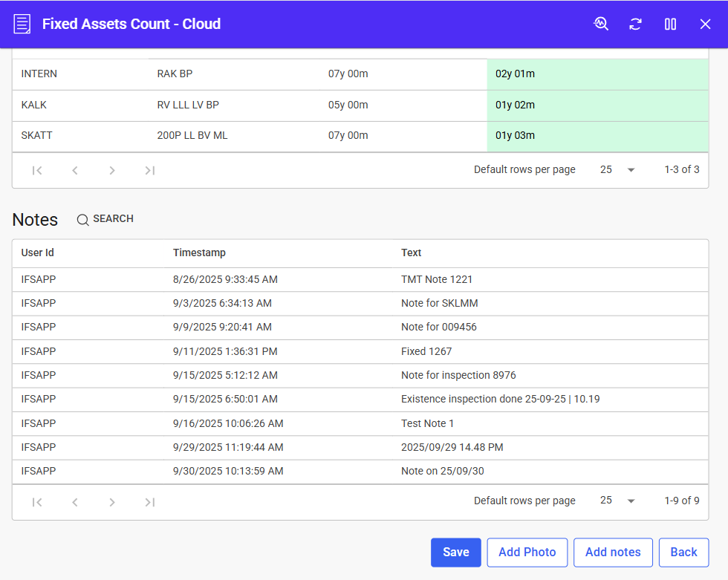Sort notes by Timestamp column header
This screenshot has height=580, width=728.
199,252
